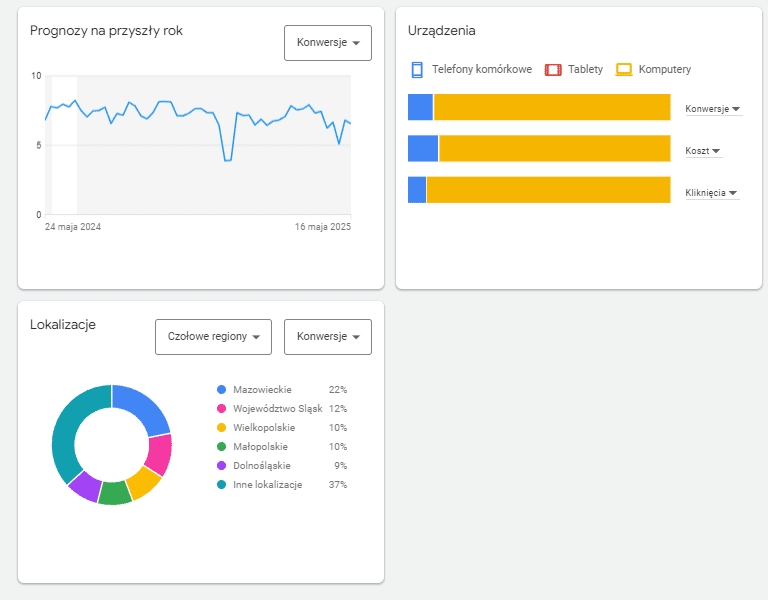Viewport: 768px width, 600px height.
Task: Click the 12% value for Województwo Śląsk
Action: (x=338, y=408)
